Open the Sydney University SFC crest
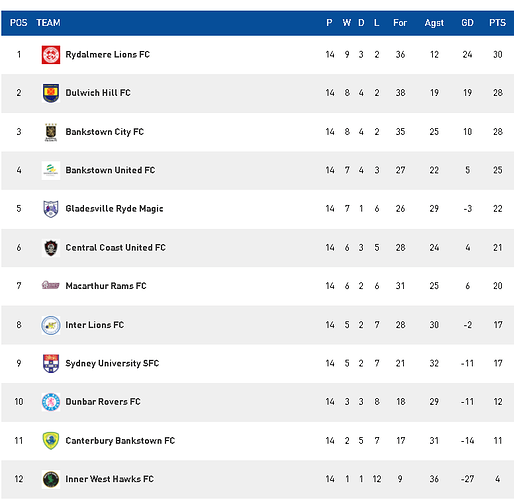514x500 pixels. [51, 363]
